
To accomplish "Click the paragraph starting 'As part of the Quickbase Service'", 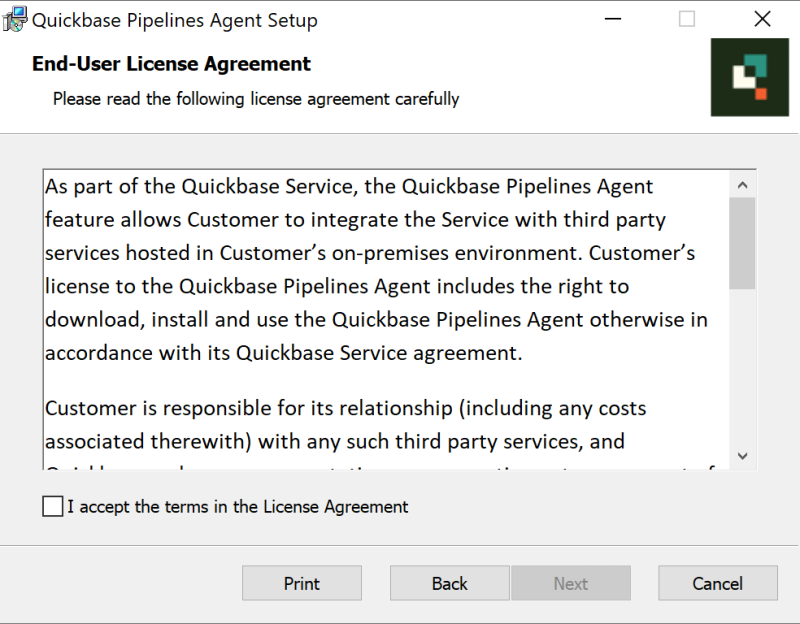I will click(x=377, y=269).
